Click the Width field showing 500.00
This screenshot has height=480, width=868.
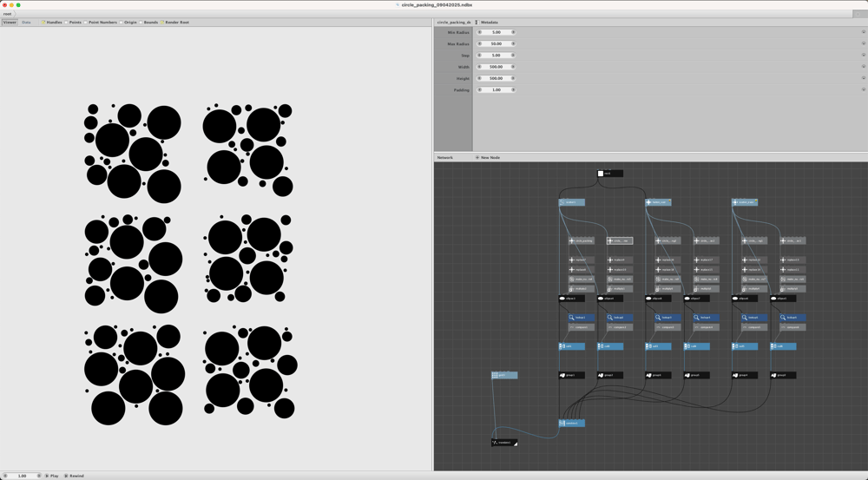(x=496, y=67)
